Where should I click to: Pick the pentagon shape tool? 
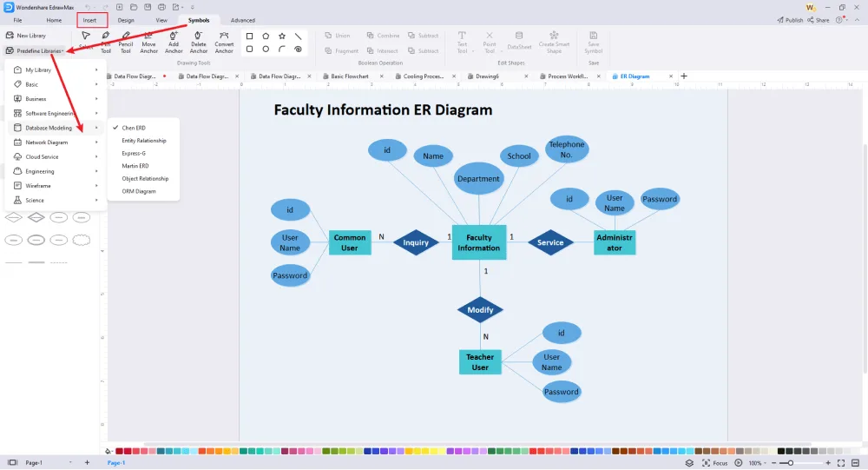[266, 36]
